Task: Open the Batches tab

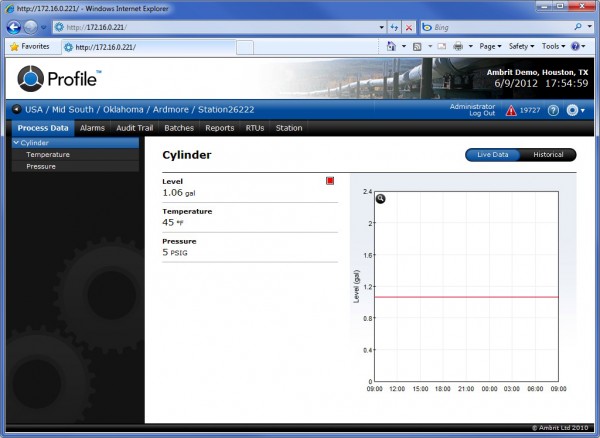Action: [179, 128]
